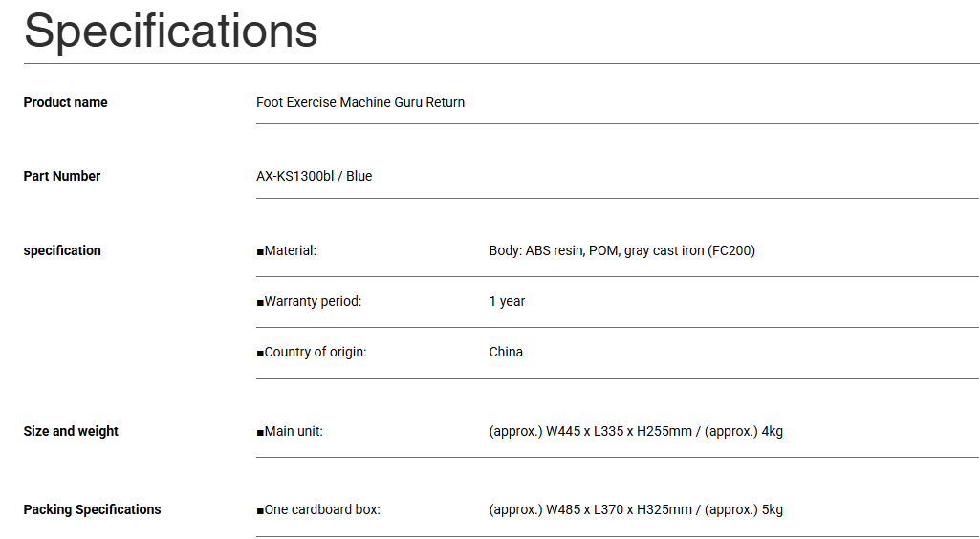Viewport: 980px width, 539px height.
Task: Click the China country value
Action: (x=506, y=352)
